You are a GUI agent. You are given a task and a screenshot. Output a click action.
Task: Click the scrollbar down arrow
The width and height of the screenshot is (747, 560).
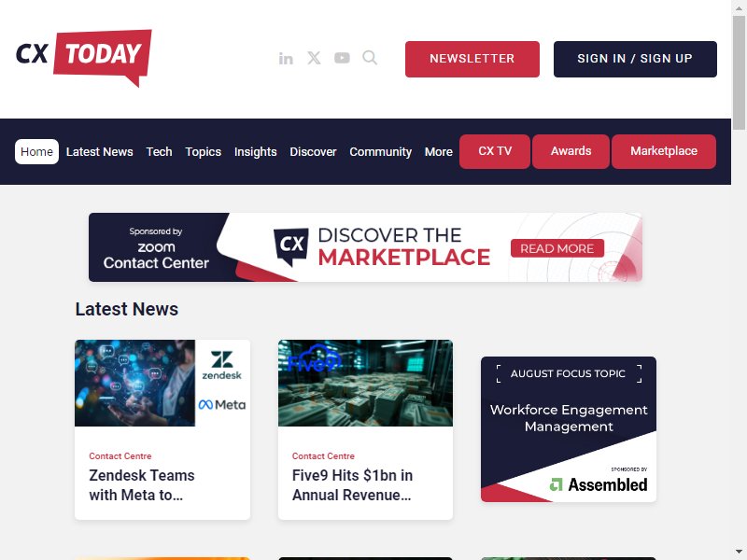(739, 553)
